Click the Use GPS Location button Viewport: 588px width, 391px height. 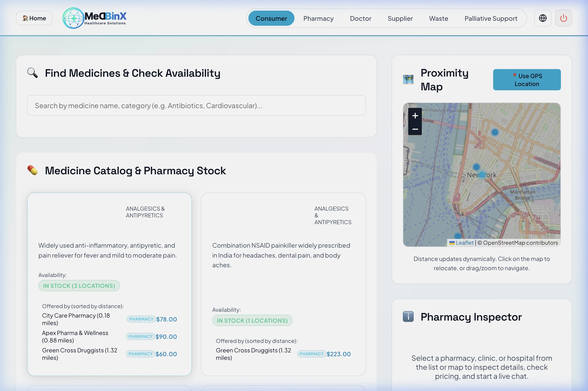tap(527, 79)
